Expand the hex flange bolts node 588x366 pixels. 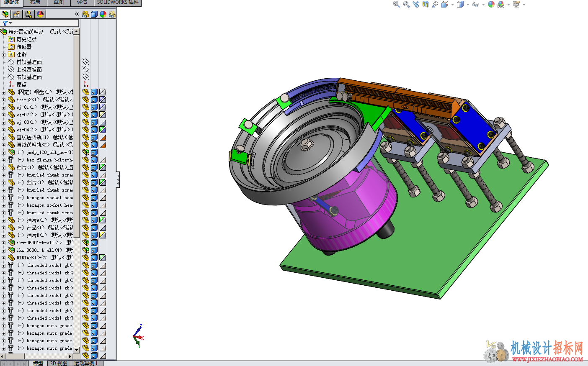coord(4,160)
